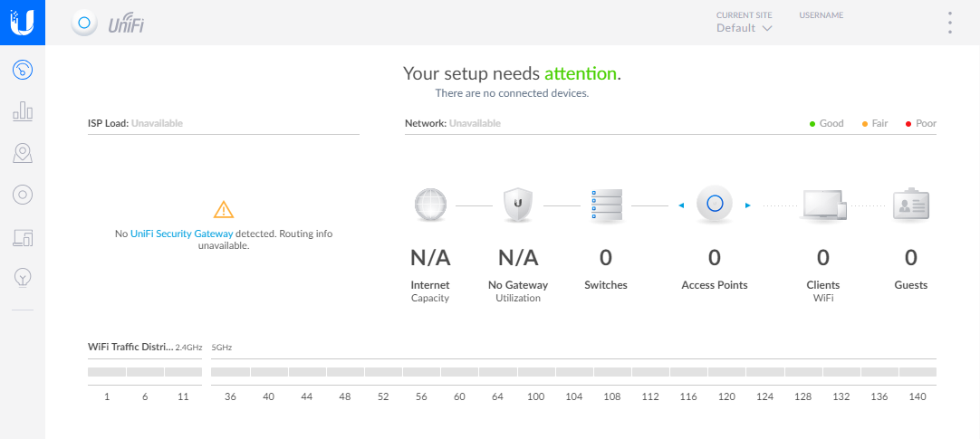Click the 5GHz channel 140 bar
Viewport: 980px width, 439px height.
coord(918,371)
